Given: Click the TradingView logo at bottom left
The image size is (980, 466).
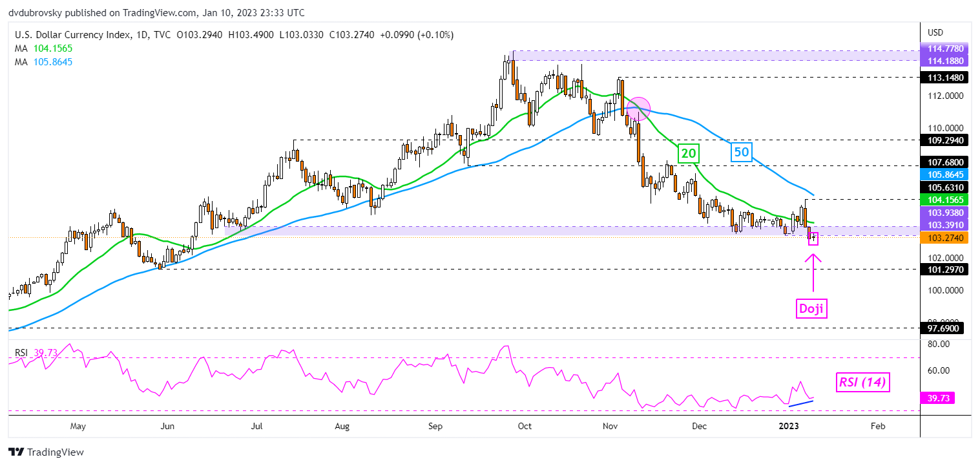Looking at the screenshot, I should 46,452.
